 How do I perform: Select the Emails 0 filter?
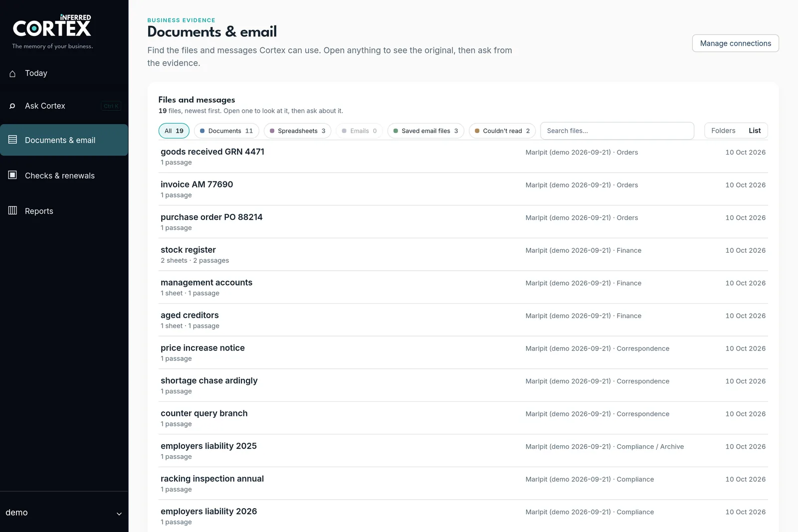click(359, 131)
